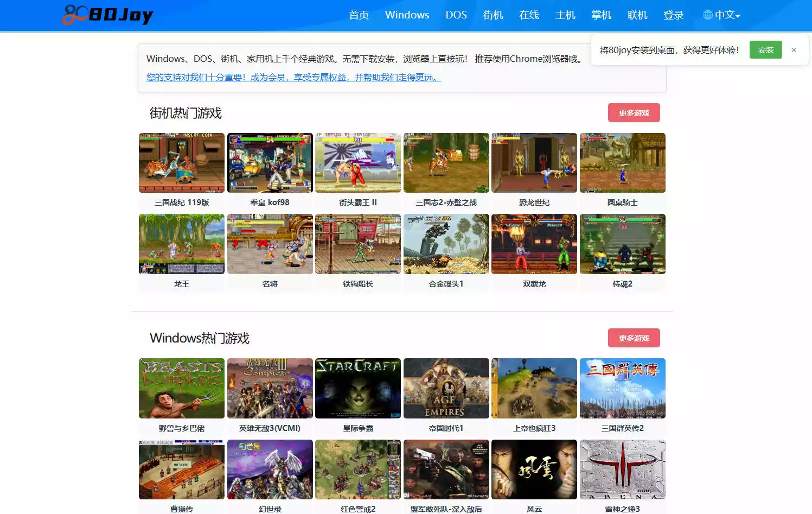
Task: Open the 三国群英传2 game thumbnail
Action: point(623,388)
